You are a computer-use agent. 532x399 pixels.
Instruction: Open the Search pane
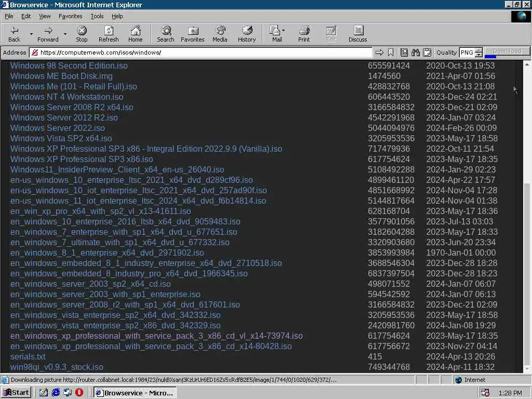point(166,34)
